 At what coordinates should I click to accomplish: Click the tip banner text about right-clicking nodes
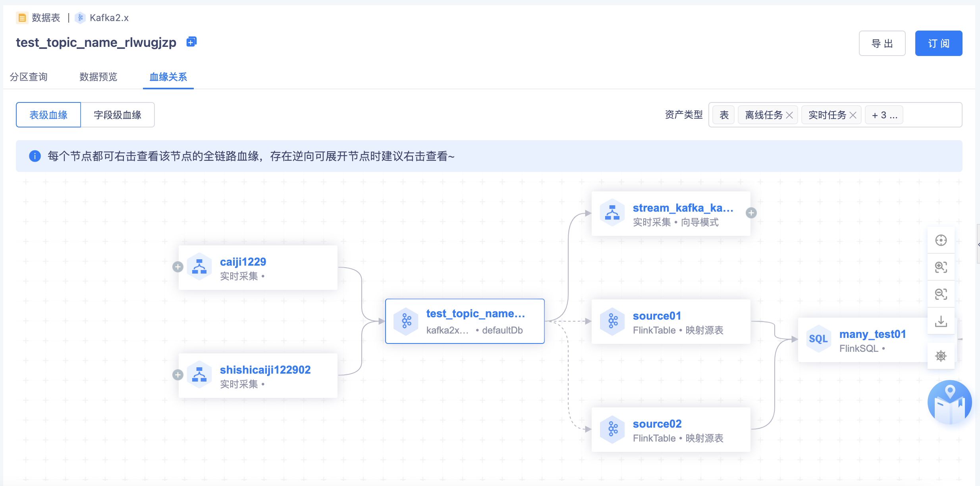pyautogui.click(x=251, y=156)
